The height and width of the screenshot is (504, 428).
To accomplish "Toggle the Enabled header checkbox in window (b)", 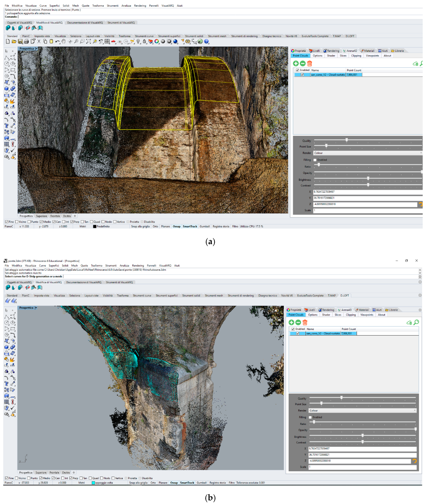I will coord(293,329).
